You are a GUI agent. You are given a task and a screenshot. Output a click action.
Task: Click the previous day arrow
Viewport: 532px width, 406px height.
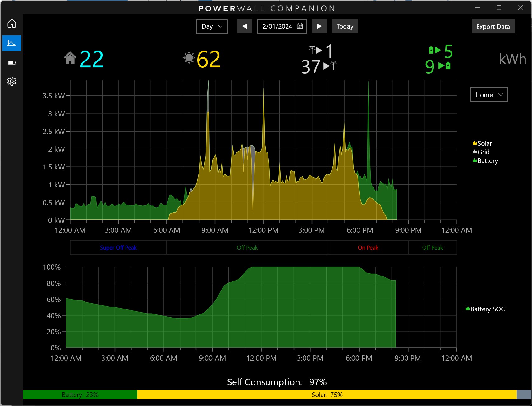click(x=245, y=26)
